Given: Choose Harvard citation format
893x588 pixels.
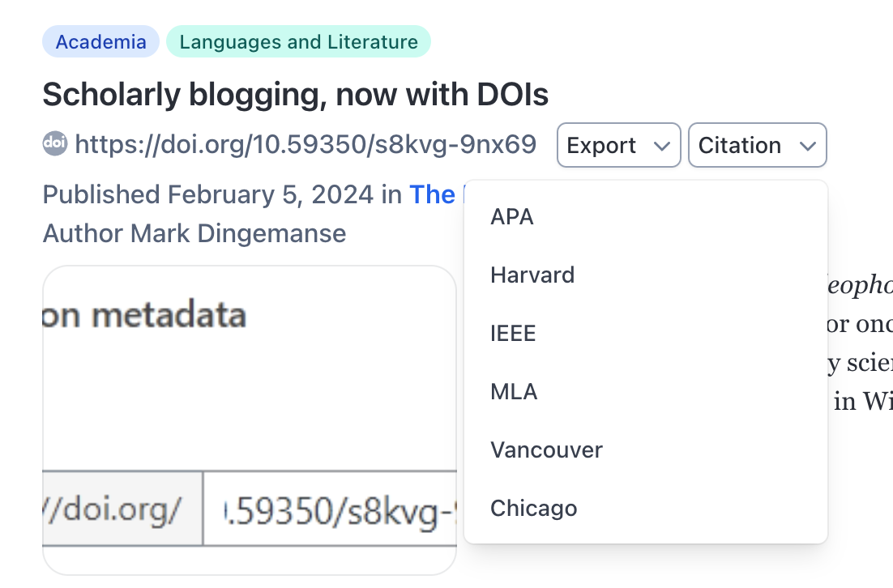Looking at the screenshot, I should point(532,275).
